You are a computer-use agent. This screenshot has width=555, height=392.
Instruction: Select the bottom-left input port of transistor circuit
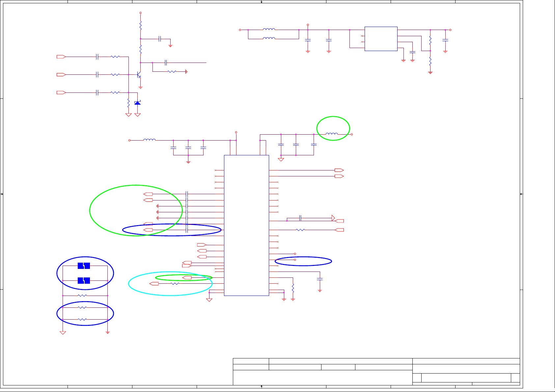[x=61, y=92]
